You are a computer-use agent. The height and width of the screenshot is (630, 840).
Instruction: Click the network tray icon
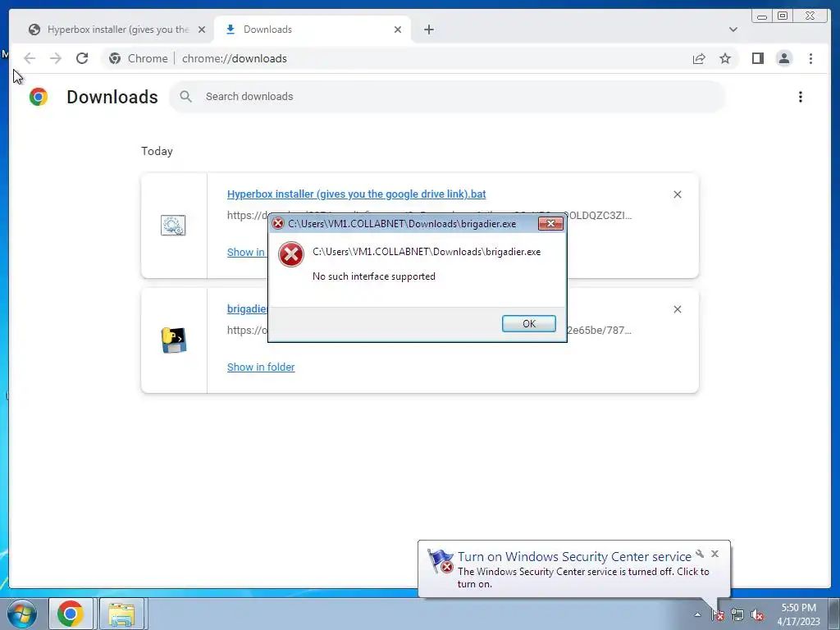[737, 614]
